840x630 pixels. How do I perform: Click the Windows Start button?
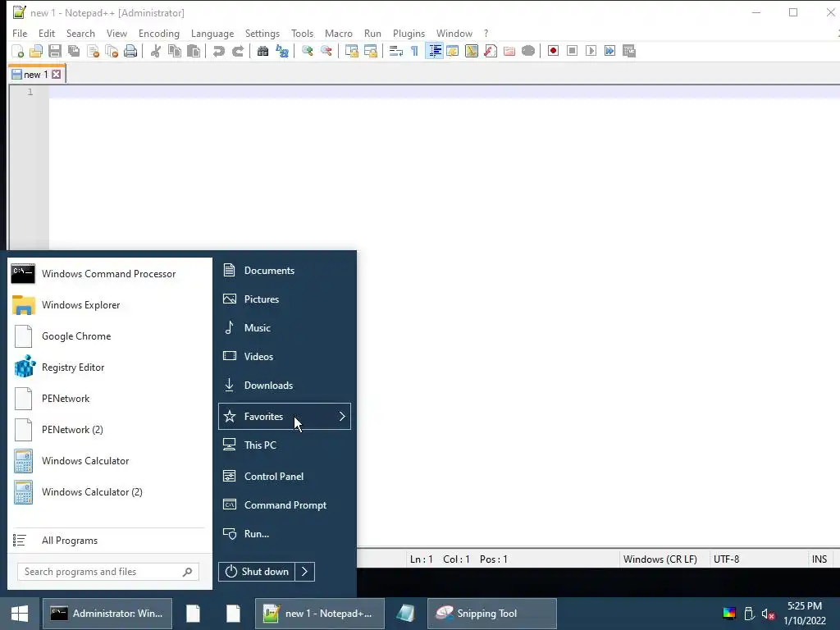[20, 614]
